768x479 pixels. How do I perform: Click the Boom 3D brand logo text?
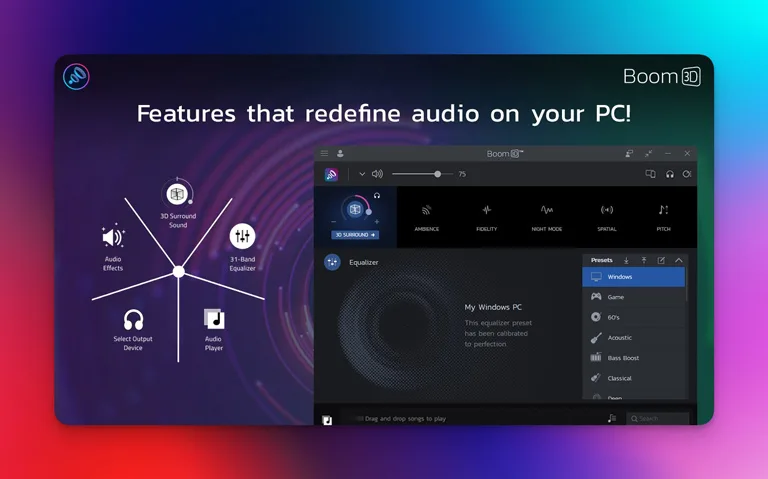[x=662, y=76]
